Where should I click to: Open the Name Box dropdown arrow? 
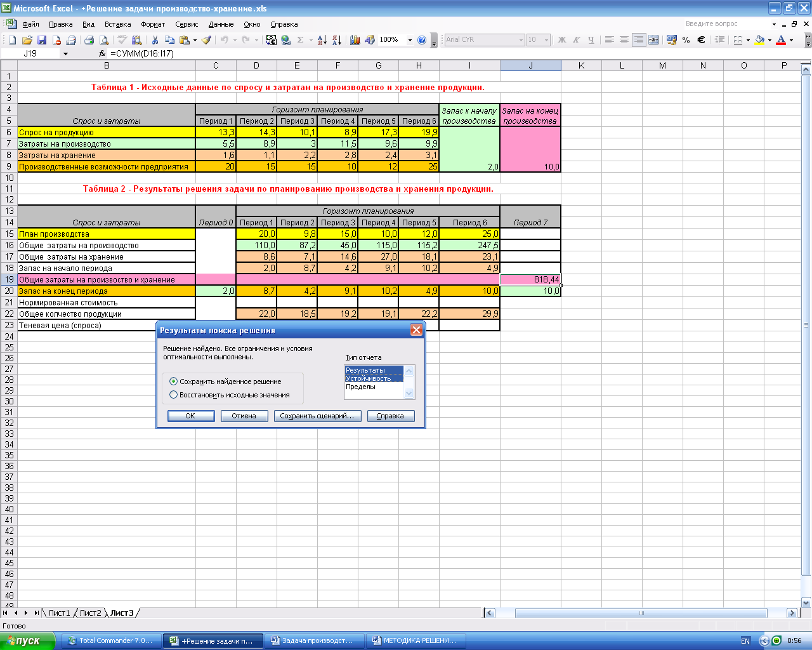[x=65, y=54]
